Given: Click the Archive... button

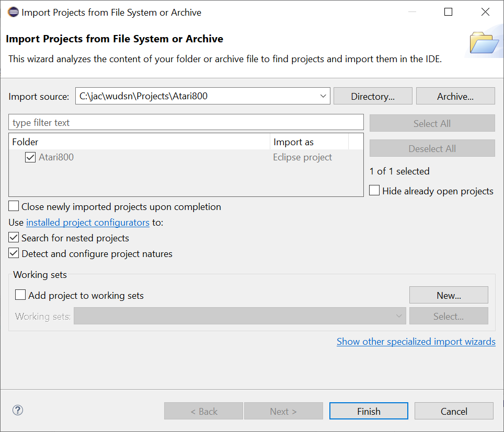Looking at the screenshot, I should coord(455,96).
